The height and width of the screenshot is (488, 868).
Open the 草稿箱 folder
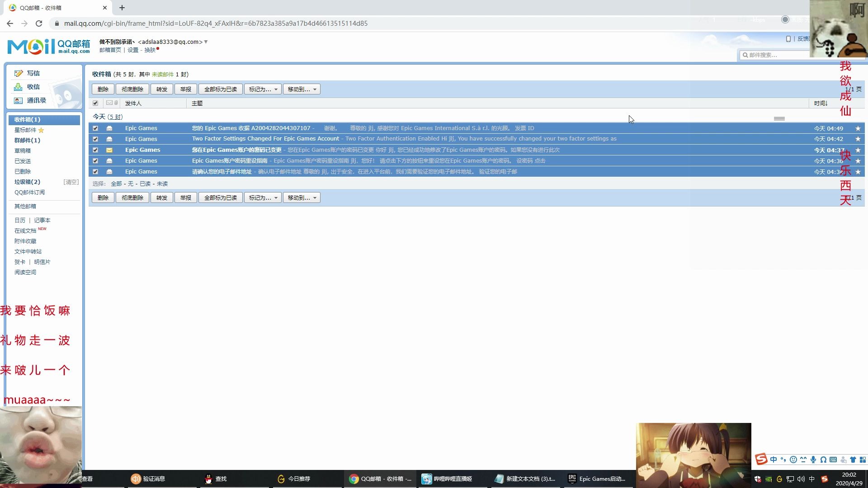click(x=23, y=151)
